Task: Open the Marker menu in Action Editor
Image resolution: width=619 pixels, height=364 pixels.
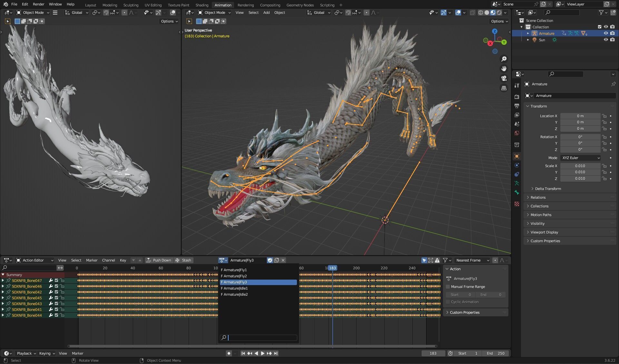Action: [x=92, y=260]
